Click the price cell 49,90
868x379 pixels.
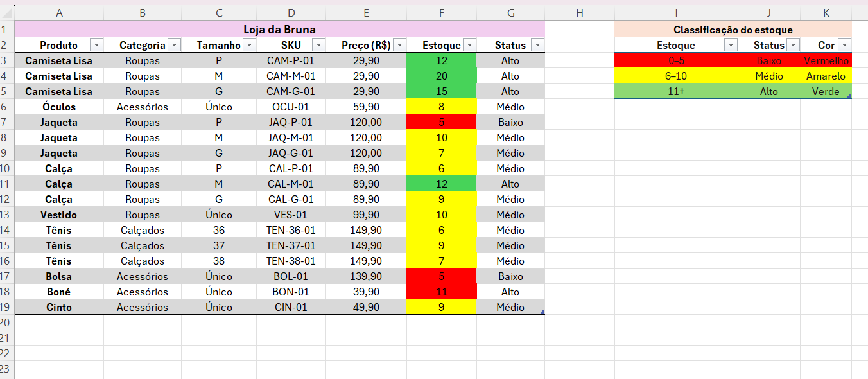(x=366, y=307)
